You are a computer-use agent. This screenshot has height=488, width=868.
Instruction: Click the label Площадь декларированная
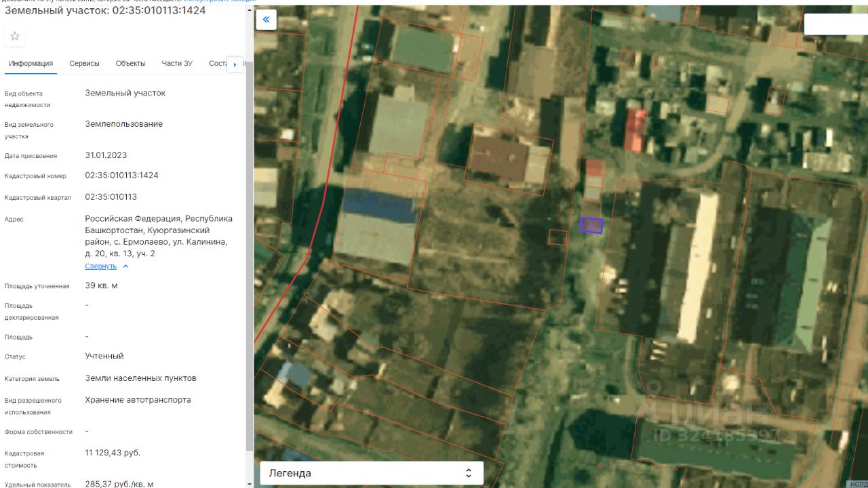point(31,312)
